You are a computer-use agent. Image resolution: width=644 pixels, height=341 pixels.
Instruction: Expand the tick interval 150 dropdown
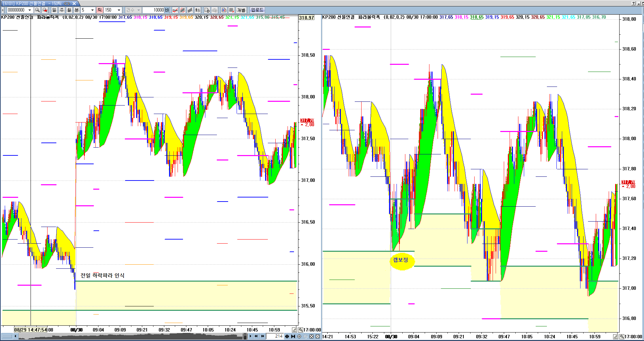(x=119, y=10)
